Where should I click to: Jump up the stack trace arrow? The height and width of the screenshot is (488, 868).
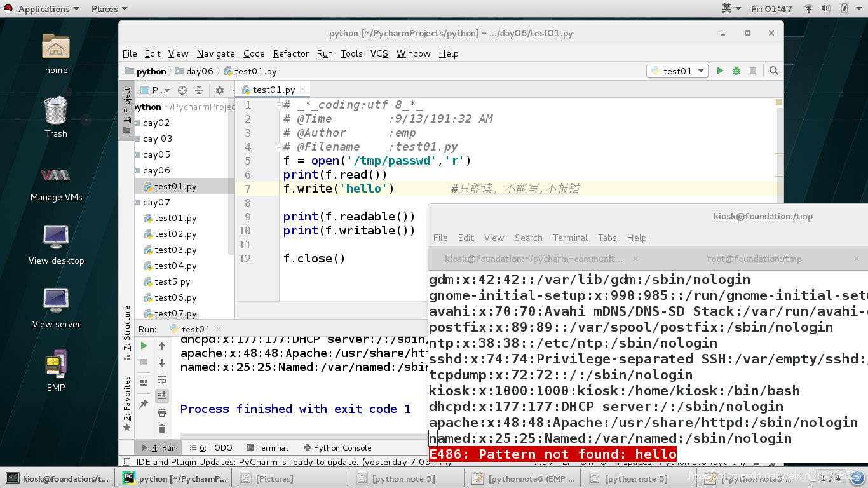162,346
